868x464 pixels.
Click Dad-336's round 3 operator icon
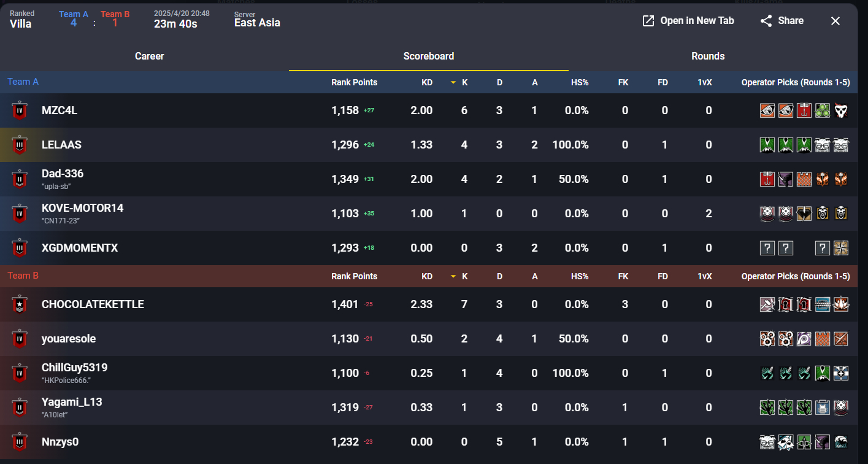(x=804, y=179)
